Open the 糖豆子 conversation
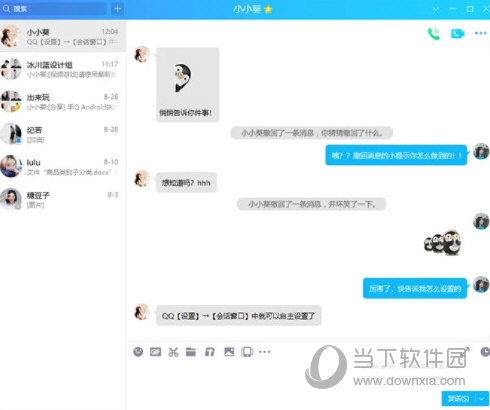Image resolution: width=490 pixels, height=410 pixels. coord(63,199)
